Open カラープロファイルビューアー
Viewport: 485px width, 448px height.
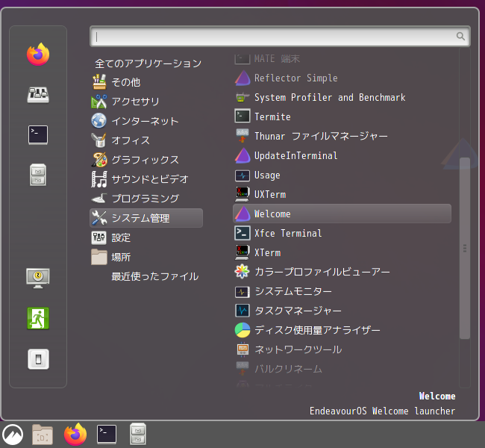click(342, 272)
